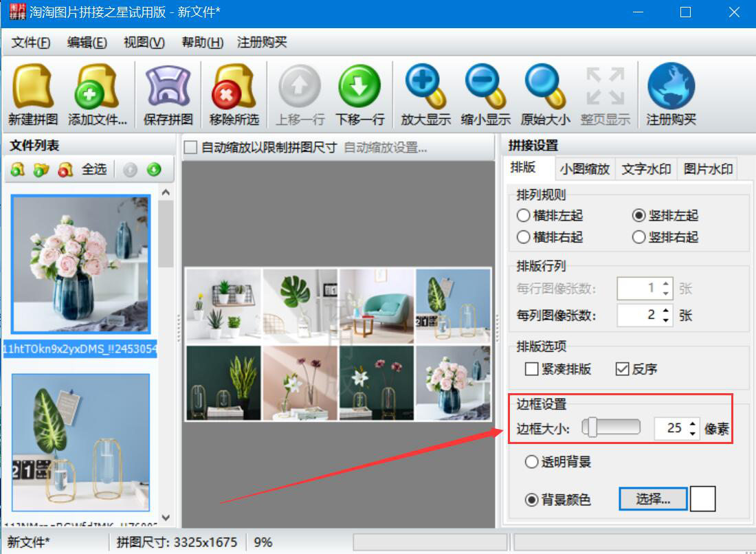The image size is (756, 554).
Task: Click white background color swatch
Action: (702, 499)
